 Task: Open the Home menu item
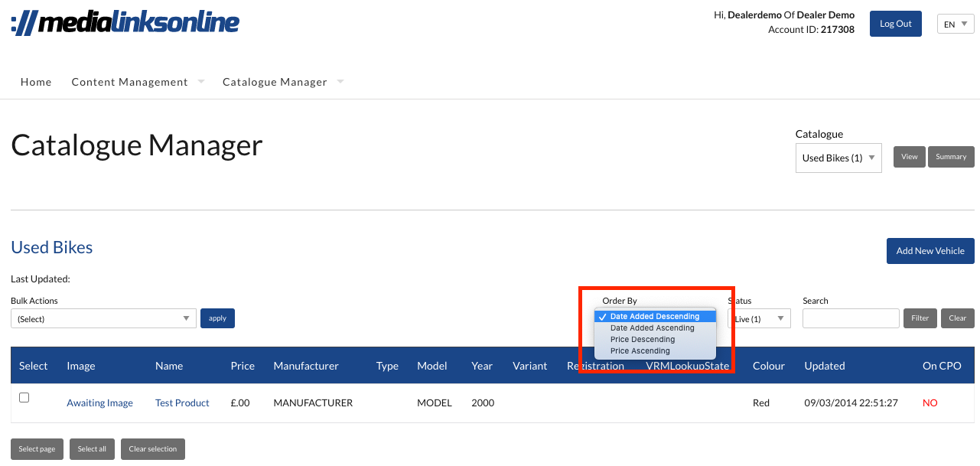[36, 82]
